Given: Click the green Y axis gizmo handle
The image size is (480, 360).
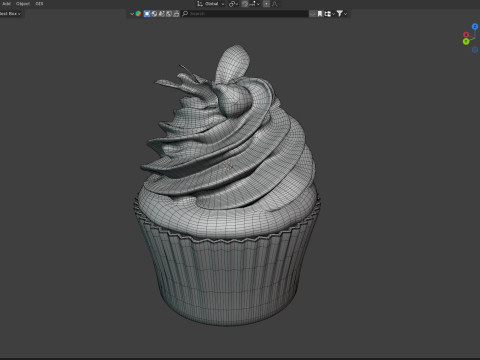Looking at the screenshot, I should (466, 41).
